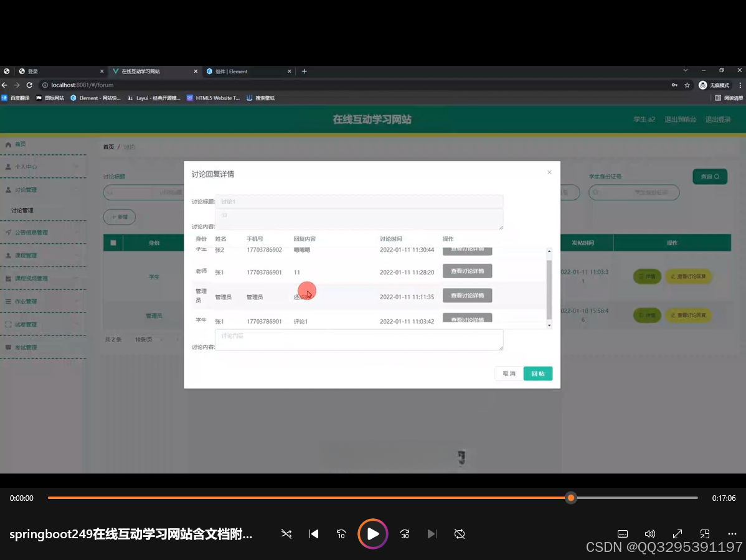
Task: Click the volume speaker icon
Action: pyautogui.click(x=649, y=534)
